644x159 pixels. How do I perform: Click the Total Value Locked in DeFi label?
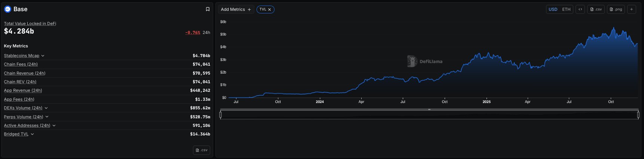point(30,24)
